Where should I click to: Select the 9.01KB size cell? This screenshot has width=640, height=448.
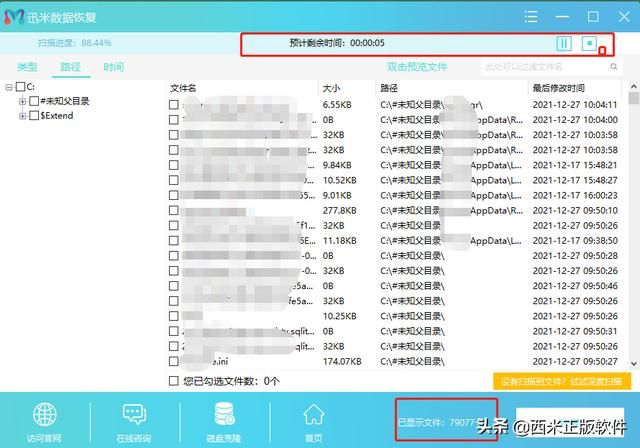click(337, 195)
